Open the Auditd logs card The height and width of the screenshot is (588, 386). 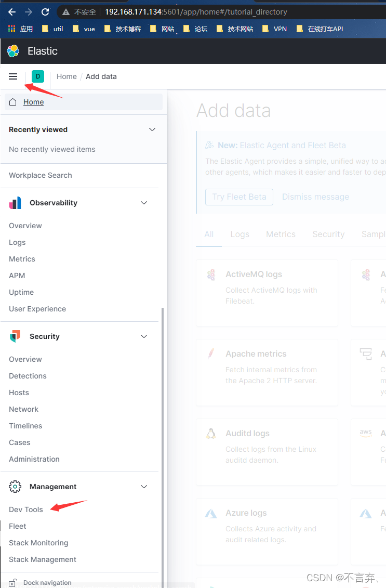[267, 452]
